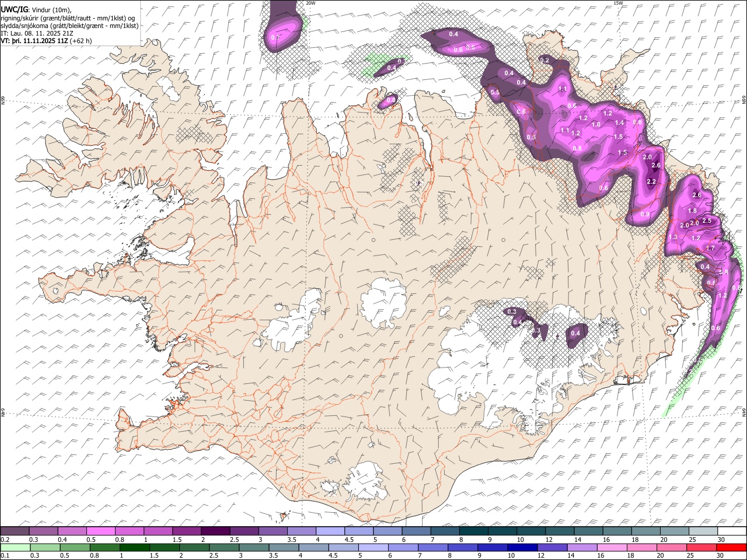Click the pale grey 25 snow legend swatch
Image resolution: width=747 pixels, height=560 pixels.
[704, 531]
